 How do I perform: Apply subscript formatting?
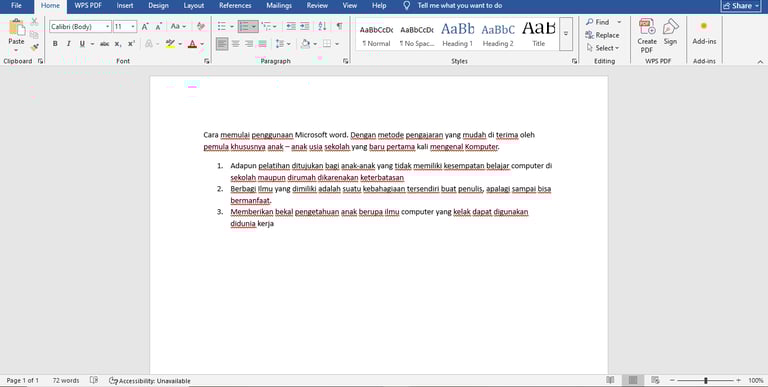(x=118, y=44)
